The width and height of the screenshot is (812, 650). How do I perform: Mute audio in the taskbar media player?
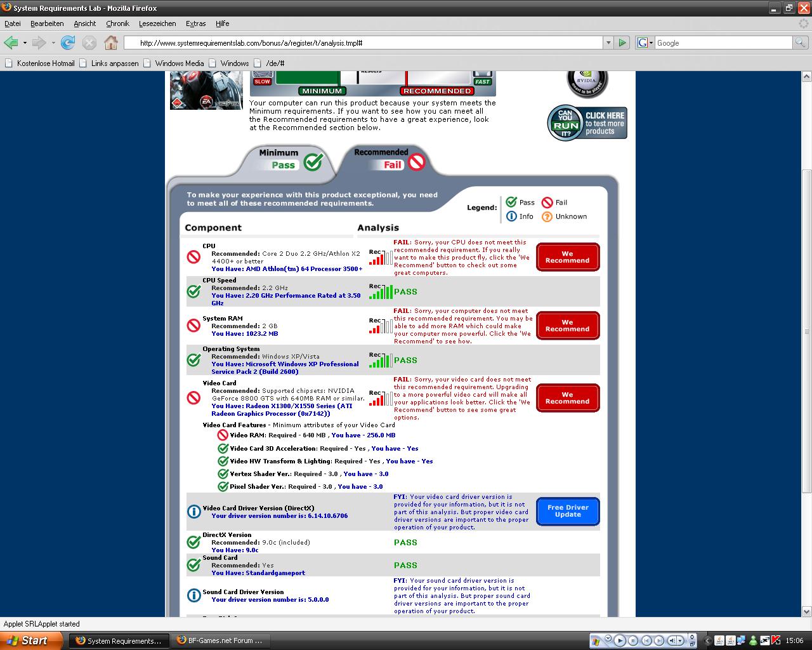click(673, 640)
